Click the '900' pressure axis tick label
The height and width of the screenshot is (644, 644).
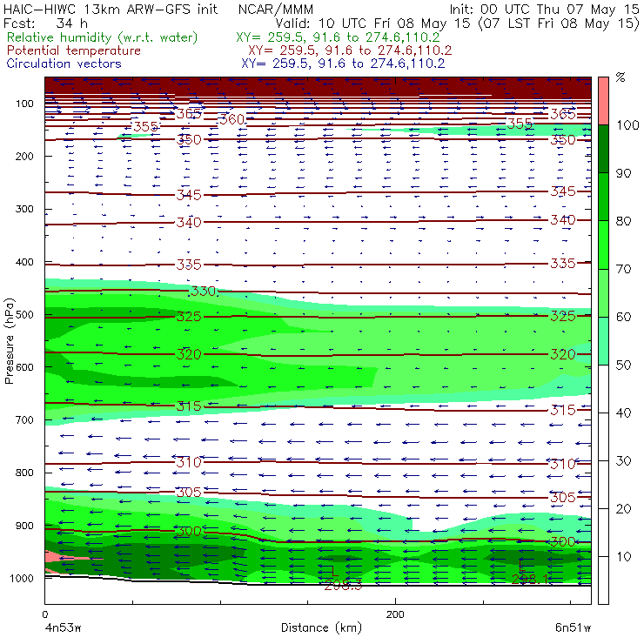(24, 526)
